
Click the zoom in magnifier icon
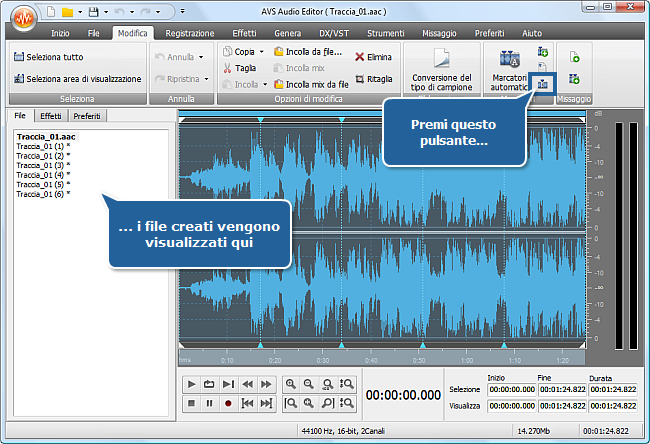(x=290, y=384)
